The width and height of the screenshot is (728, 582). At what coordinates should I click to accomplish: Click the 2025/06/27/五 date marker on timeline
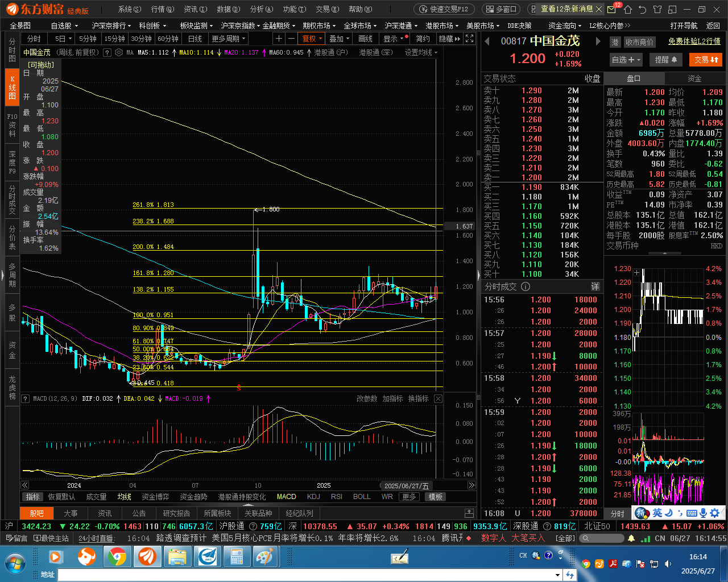point(406,485)
